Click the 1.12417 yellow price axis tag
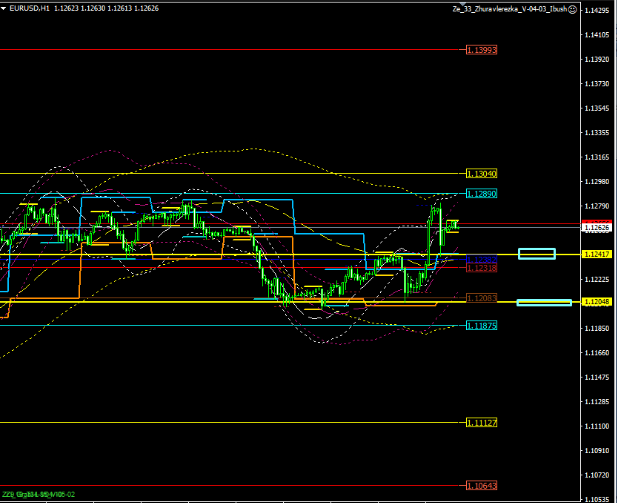This screenshot has height=503, width=617. [x=597, y=255]
